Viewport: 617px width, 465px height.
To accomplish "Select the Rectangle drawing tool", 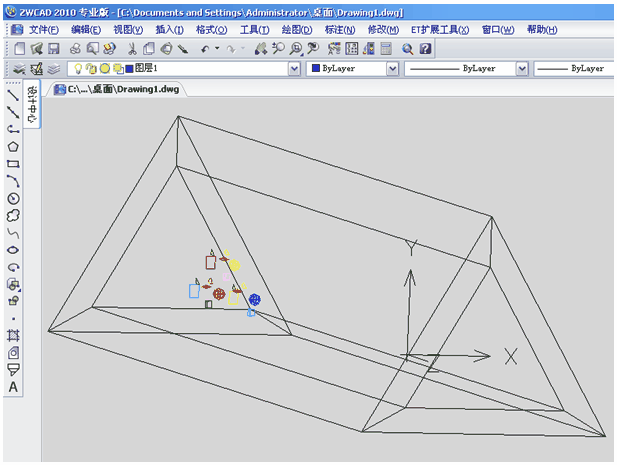I will tap(13, 163).
